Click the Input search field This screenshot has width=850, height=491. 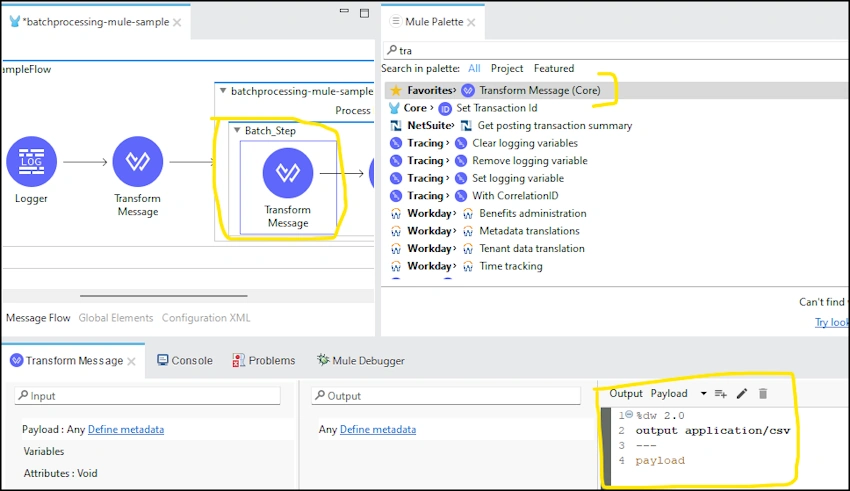click(x=147, y=396)
